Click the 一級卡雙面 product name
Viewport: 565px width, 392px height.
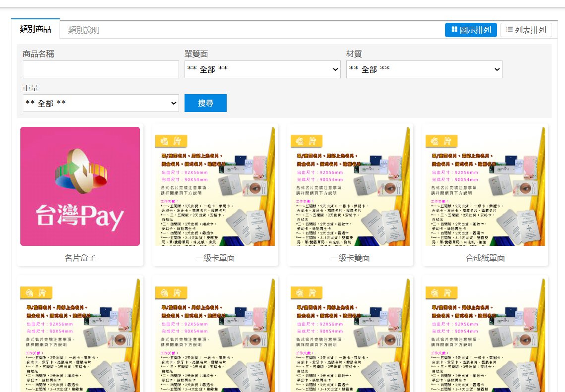point(350,258)
